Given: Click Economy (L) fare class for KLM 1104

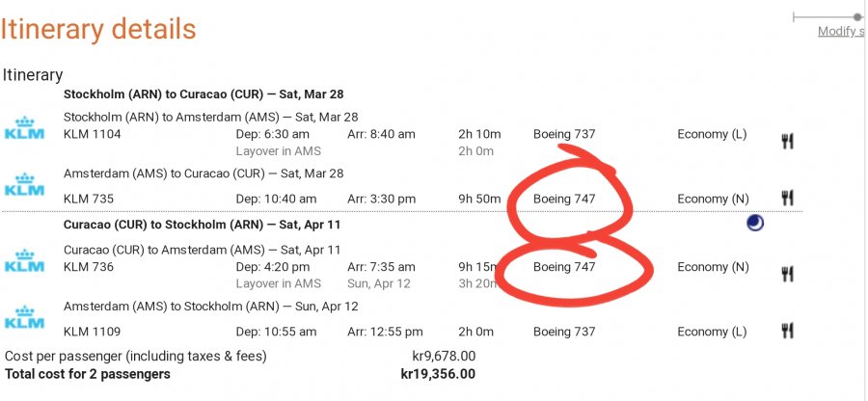Looking at the screenshot, I should [712, 134].
